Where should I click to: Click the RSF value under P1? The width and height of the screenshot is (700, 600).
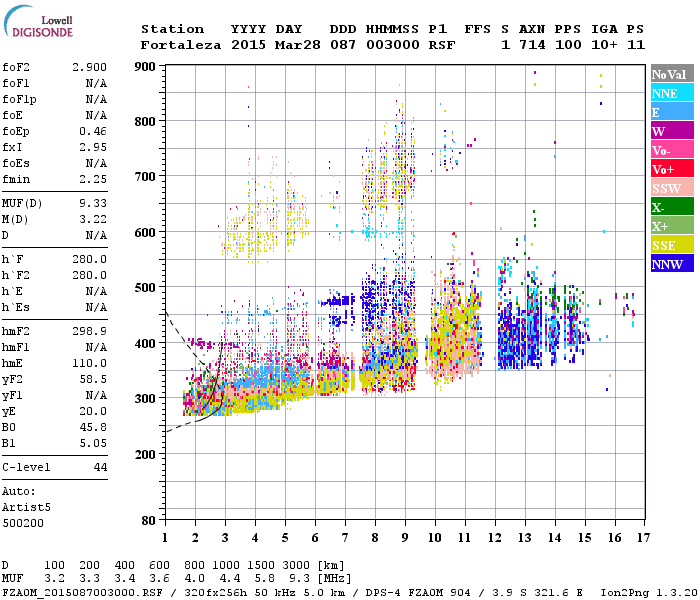coord(442,45)
